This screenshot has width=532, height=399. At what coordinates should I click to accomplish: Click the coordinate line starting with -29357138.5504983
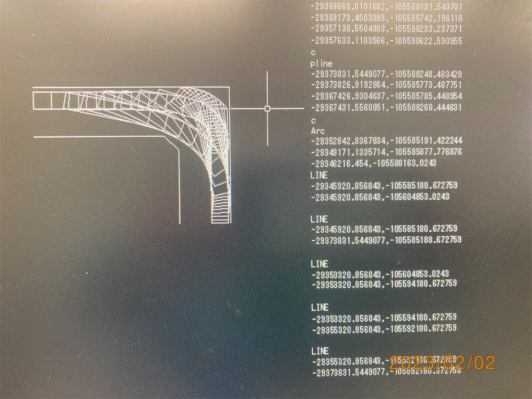coord(386,29)
